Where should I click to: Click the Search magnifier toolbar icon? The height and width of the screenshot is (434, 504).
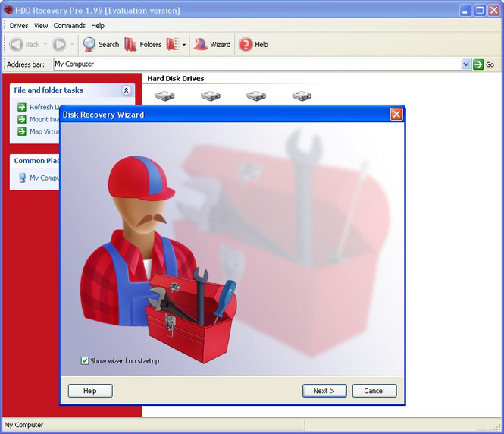click(89, 44)
